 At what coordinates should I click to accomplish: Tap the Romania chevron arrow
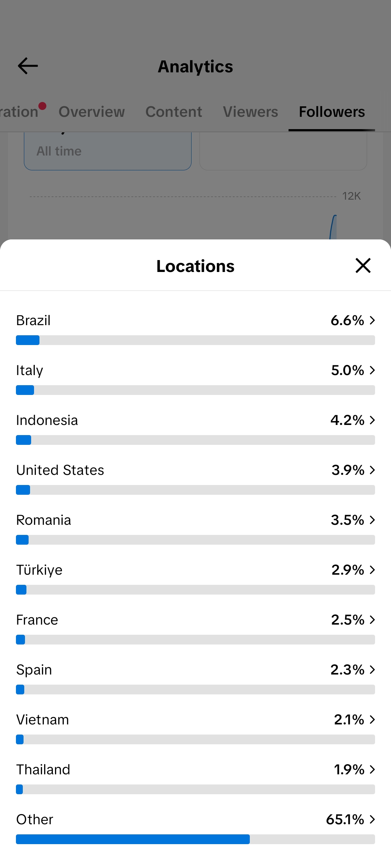click(372, 520)
